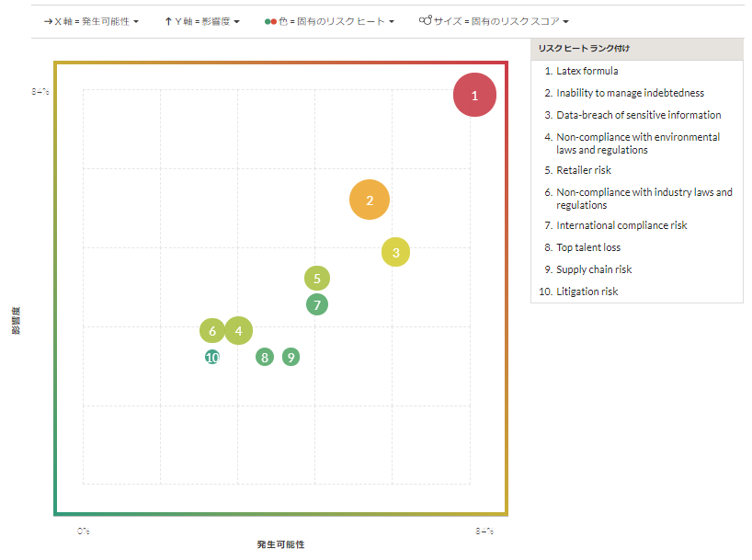Click Litigation risk in ranking list
Image resolution: width=752 pixels, height=560 pixels.
point(587,291)
